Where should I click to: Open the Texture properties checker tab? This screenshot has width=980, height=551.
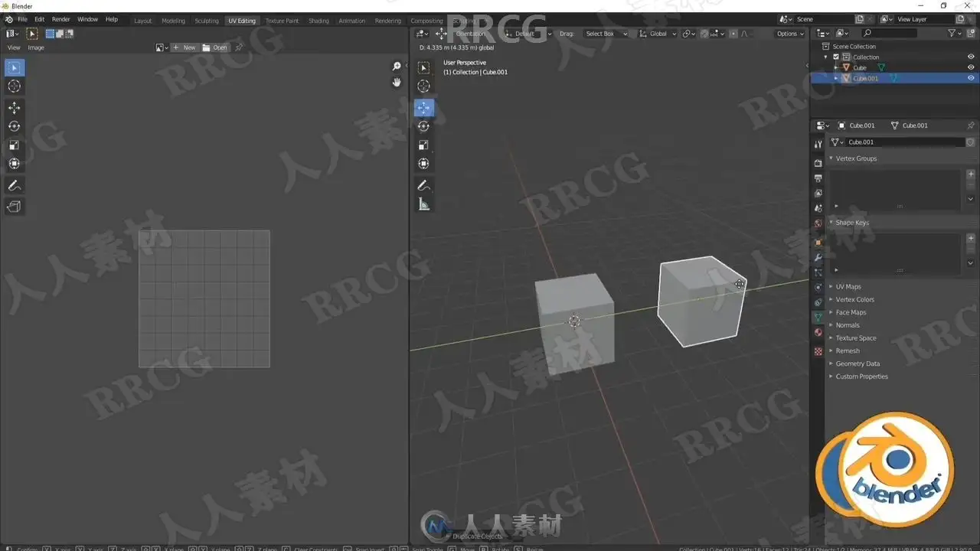click(x=818, y=351)
